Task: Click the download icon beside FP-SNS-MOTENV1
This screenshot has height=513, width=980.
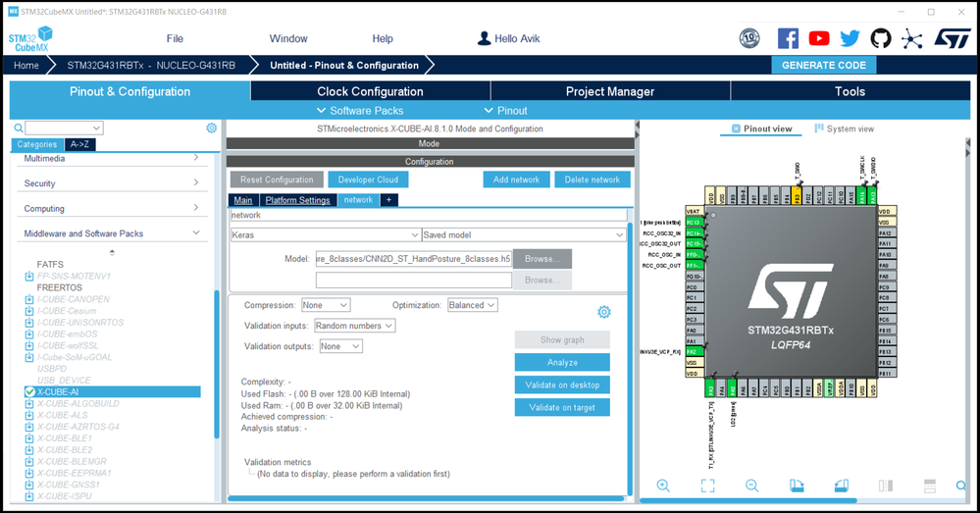Action: click(x=29, y=277)
